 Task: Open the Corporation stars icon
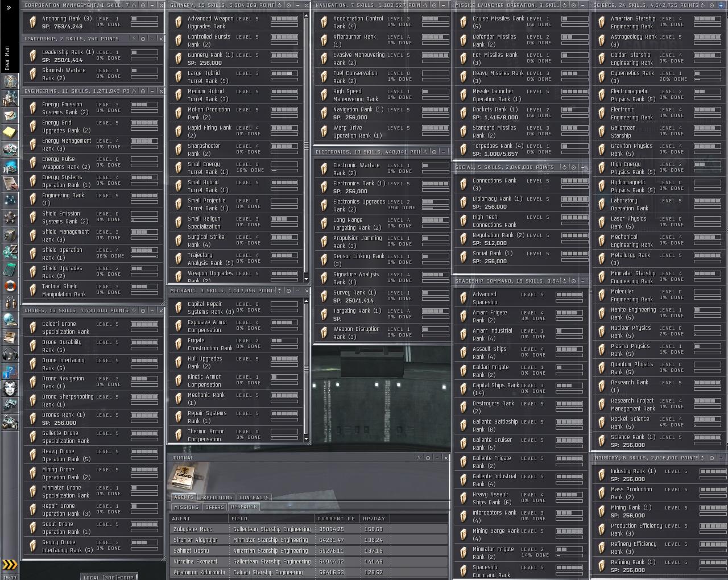[10, 217]
